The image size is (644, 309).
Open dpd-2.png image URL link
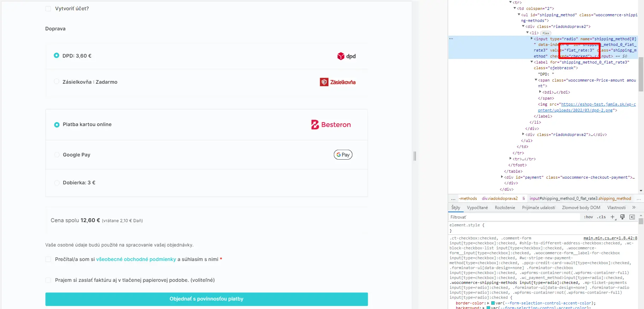[587, 107]
